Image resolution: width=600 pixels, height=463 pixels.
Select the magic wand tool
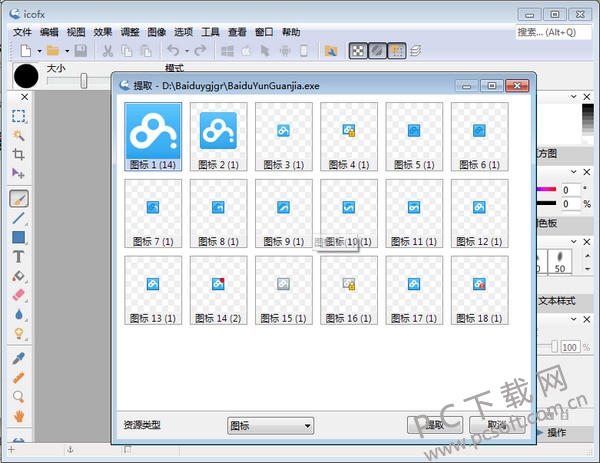tap(18, 135)
